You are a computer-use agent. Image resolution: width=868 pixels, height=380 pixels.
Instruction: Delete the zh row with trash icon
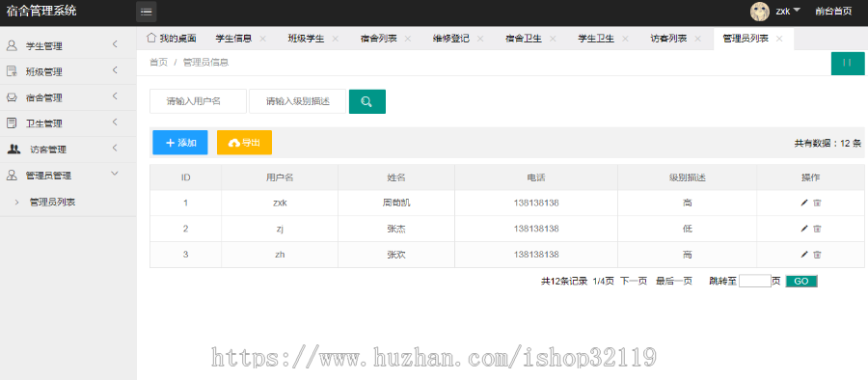817,255
